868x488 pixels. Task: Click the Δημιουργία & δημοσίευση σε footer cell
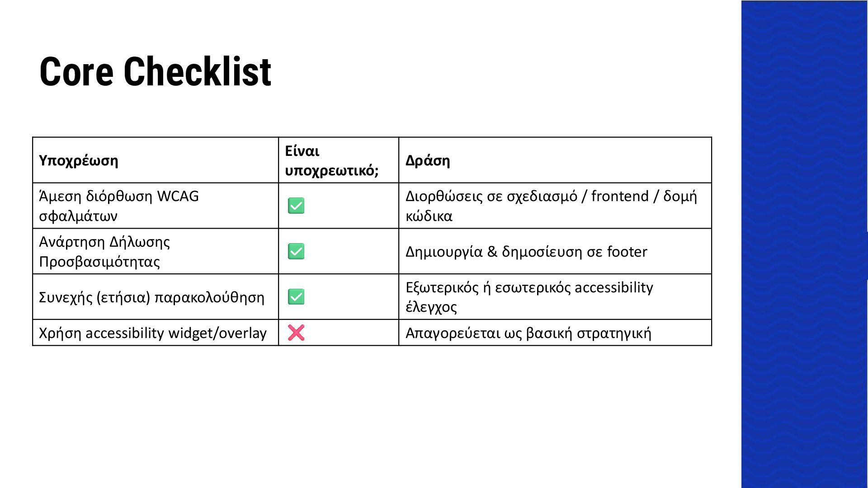pyautogui.click(x=555, y=251)
